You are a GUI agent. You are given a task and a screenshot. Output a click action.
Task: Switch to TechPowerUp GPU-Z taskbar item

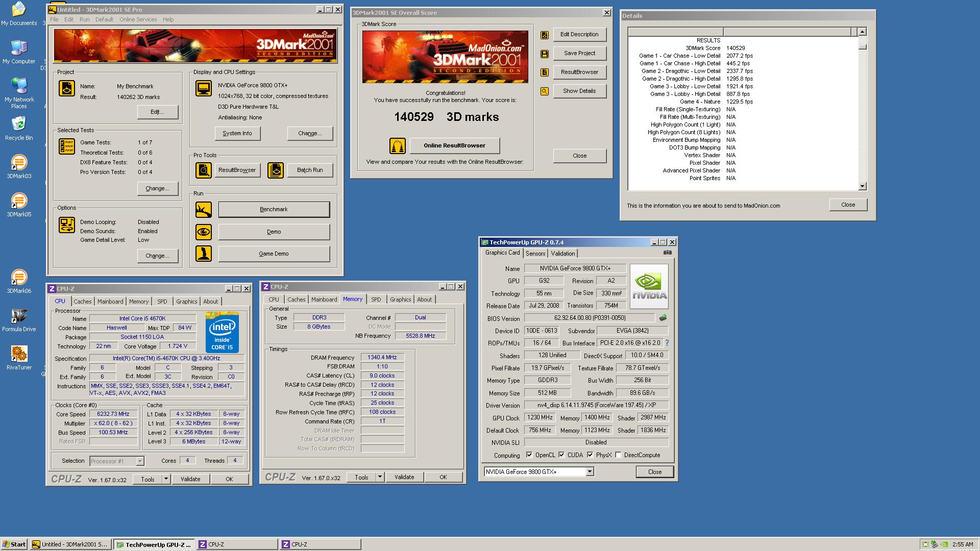pos(154,544)
